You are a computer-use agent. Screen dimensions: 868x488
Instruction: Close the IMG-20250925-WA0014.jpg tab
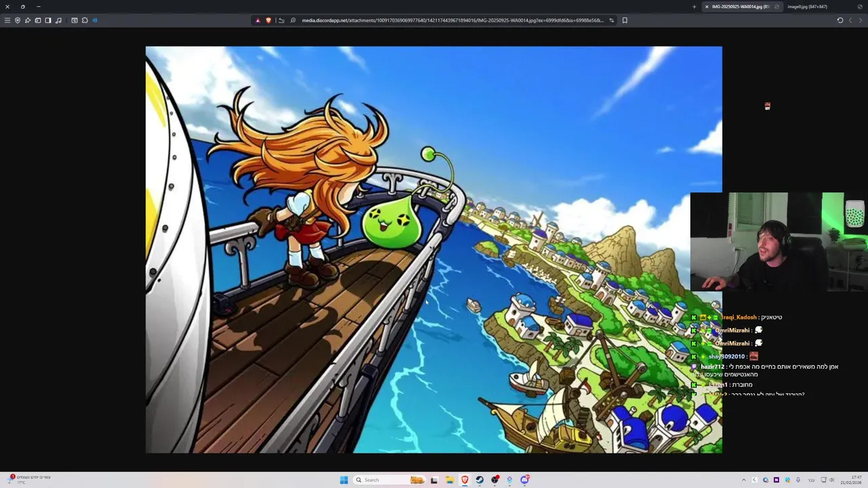707,7
